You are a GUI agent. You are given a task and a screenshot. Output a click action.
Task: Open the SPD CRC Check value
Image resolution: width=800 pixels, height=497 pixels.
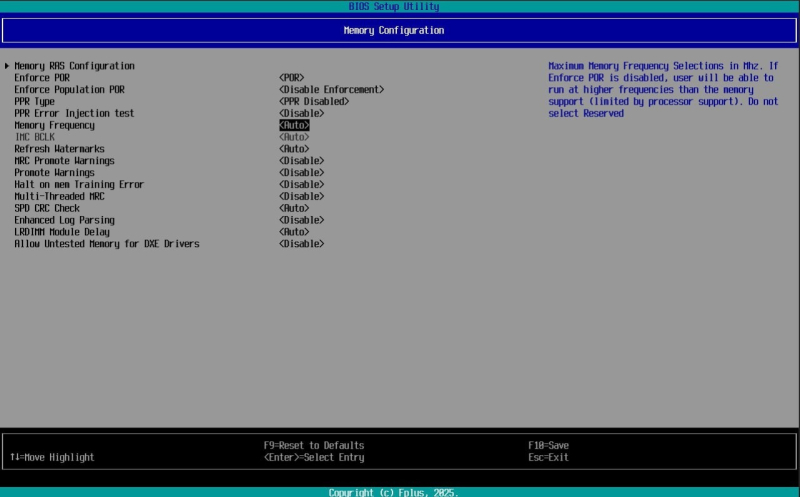[294, 208]
